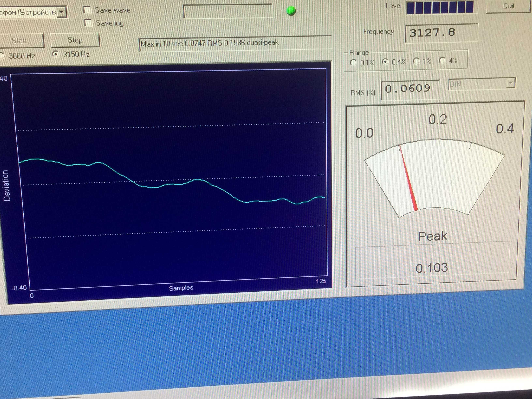Image resolution: width=532 pixels, height=399 pixels.
Task: Click the empty field beside Save wave
Action: point(228,11)
